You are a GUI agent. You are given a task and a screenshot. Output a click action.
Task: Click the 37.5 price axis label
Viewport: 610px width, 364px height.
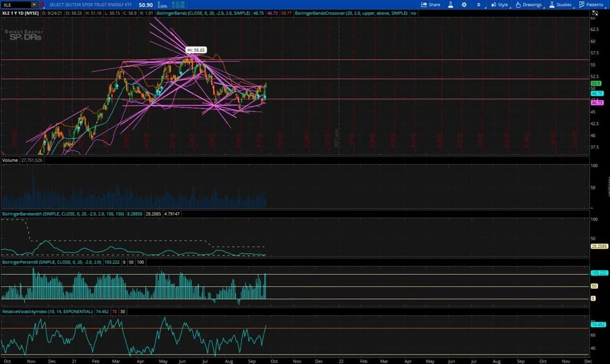coord(594,147)
